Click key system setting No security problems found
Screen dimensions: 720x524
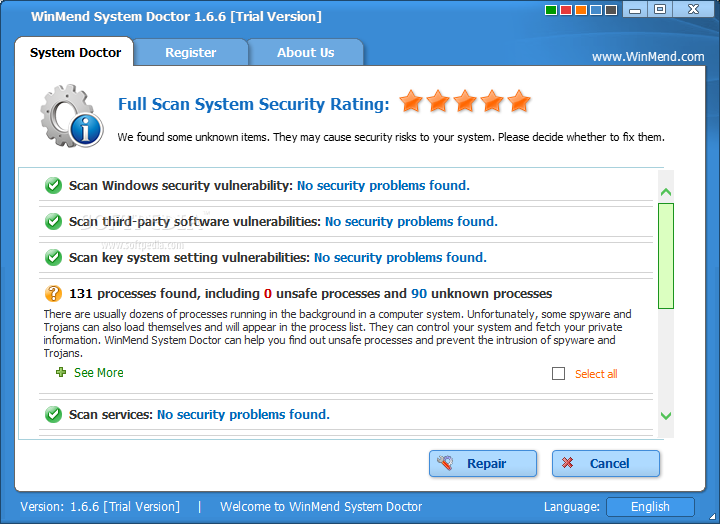pyautogui.click(x=400, y=257)
